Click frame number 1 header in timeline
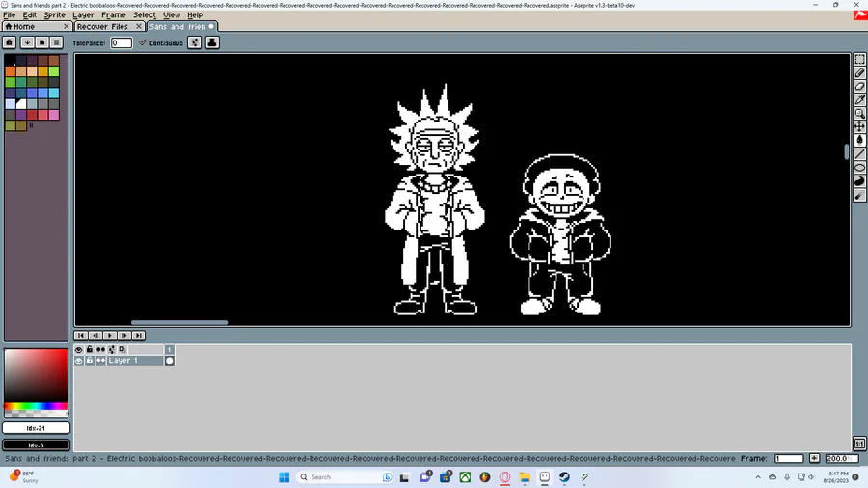Viewport: 868px width, 488px height. (x=170, y=350)
